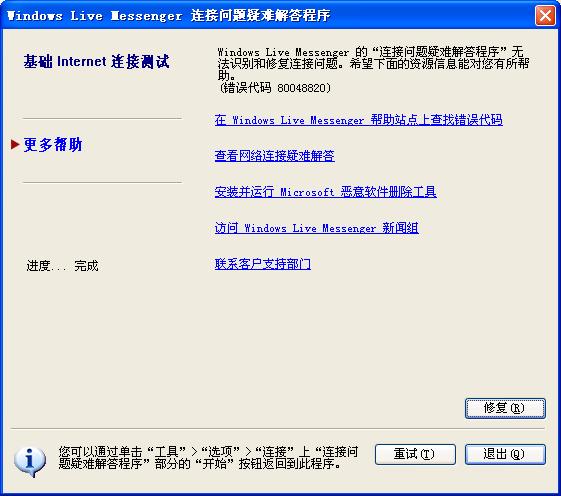Screen dimensions: 561x496
Task: Click the window title bar text
Action: pos(168,16)
